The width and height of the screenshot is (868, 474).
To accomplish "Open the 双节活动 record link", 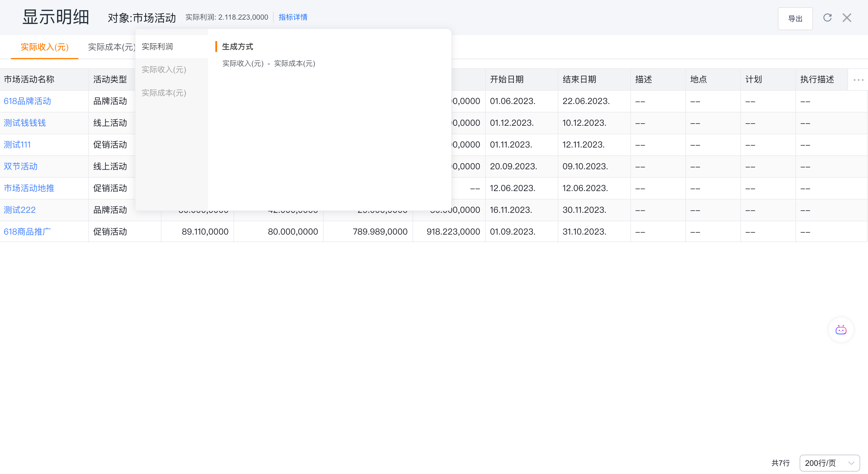I will click(x=21, y=167).
